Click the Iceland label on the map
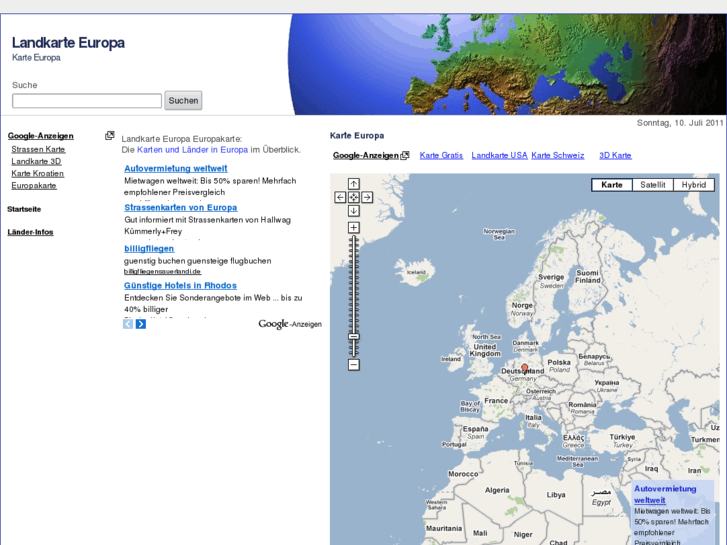The width and height of the screenshot is (727, 545). coord(416,272)
